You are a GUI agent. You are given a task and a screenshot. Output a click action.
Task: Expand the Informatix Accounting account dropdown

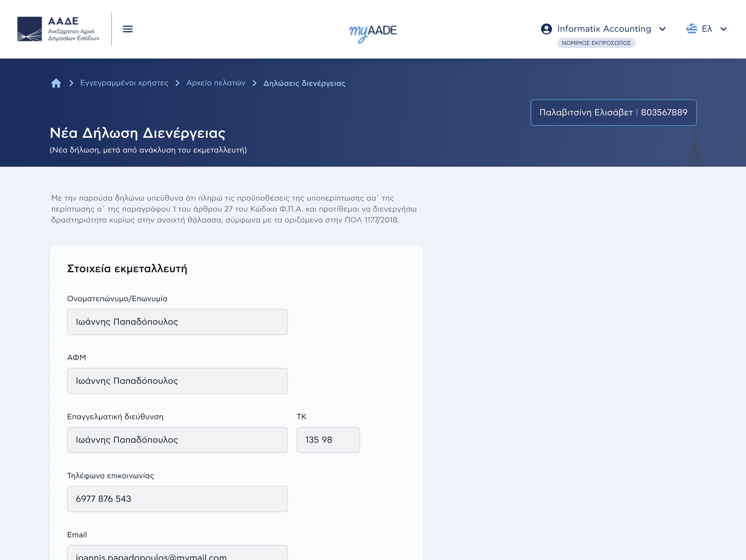(x=662, y=29)
